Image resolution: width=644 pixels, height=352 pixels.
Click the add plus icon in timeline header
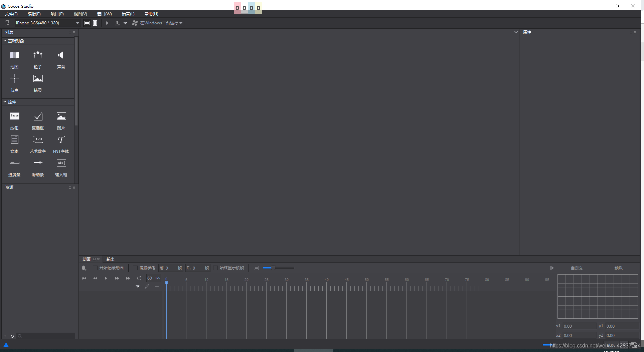click(157, 286)
